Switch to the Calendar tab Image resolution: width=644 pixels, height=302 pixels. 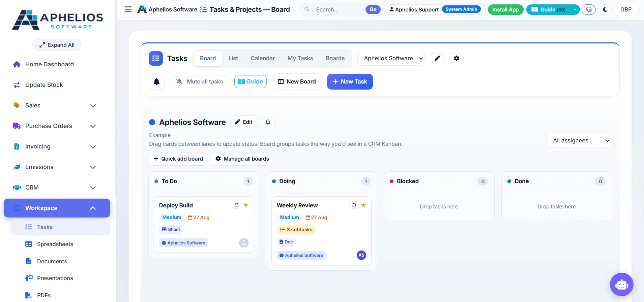point(263,58)
